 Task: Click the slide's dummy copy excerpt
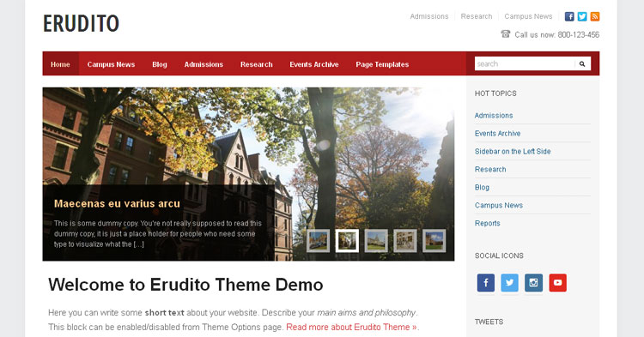(158, 234)
